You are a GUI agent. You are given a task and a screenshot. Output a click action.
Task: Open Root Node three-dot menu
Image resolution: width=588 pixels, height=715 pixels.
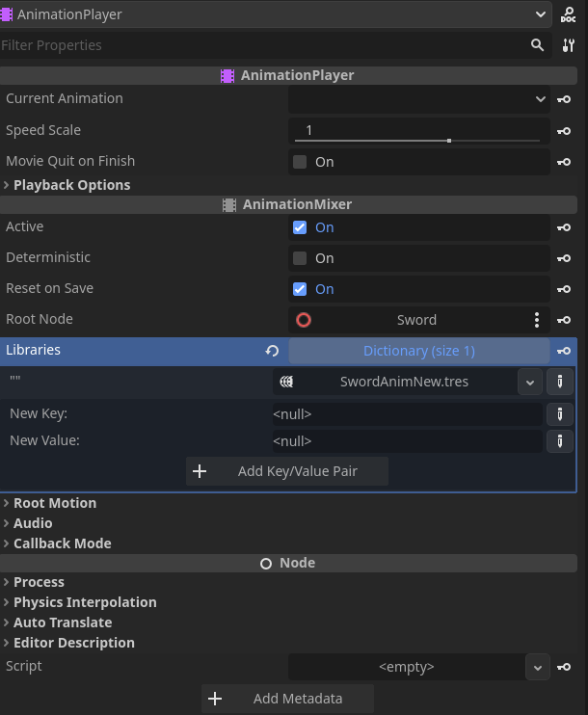coord(537,320)
